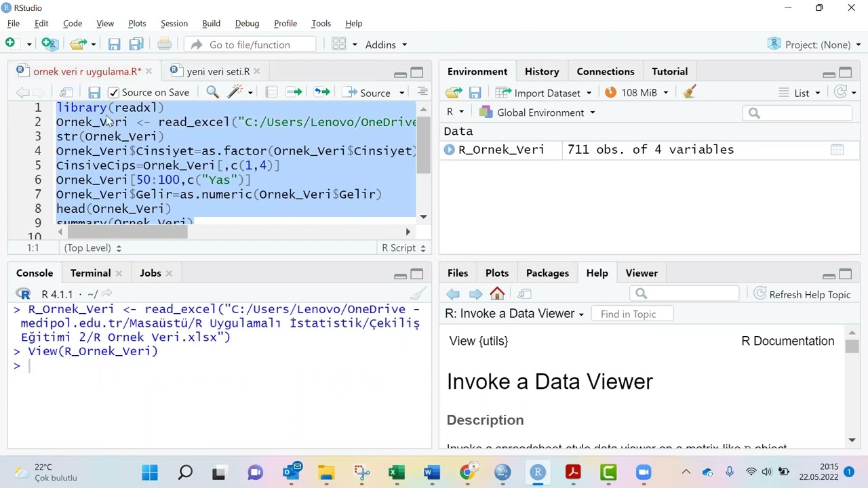The image size is (868, 488).
Task: Click the Find in Topic field
Action: click(x=633, y=314)
